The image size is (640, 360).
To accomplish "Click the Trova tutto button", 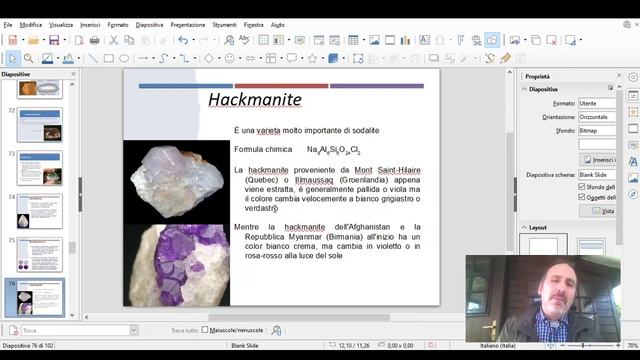I will [184, 330].
